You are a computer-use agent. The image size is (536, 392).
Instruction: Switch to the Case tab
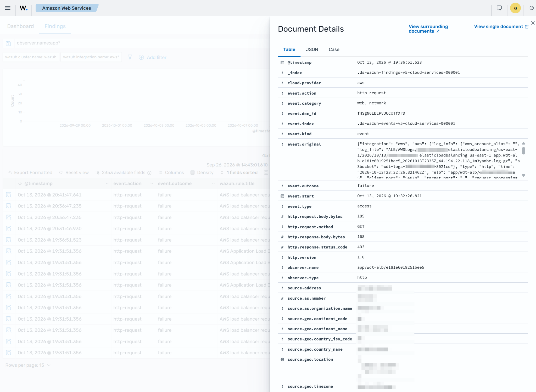click(x=334, y=49)
